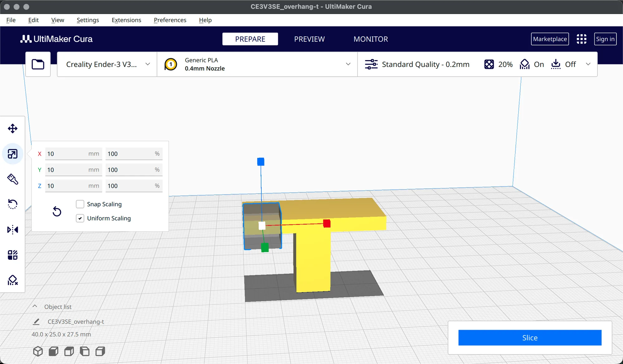The image size is (623, 364).
Task: Click the Slice button
Action: click(x=530, y=338)
